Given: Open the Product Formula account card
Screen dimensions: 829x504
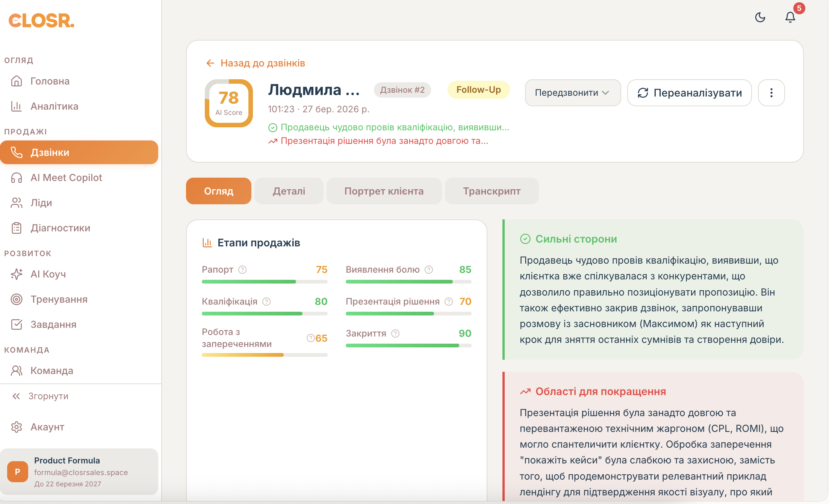Looking at the screenshot, I should [x=79, y=472].
